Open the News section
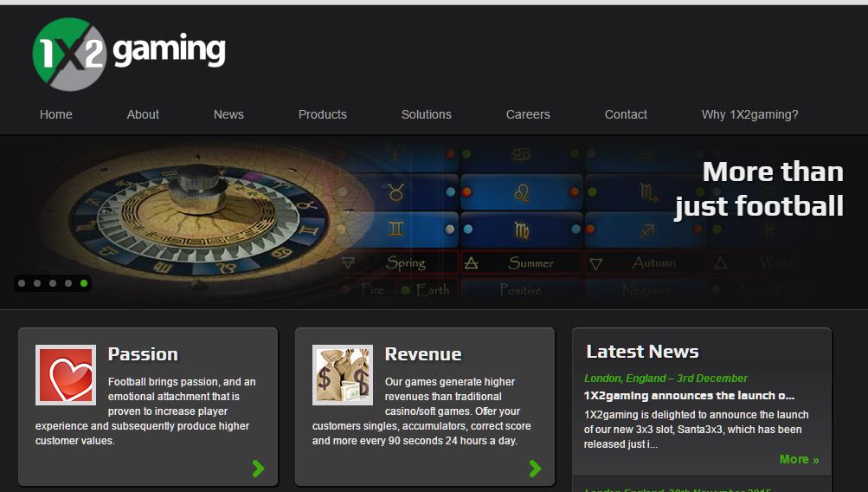The height and width of the screenshot is (492, 868). click(x=228, y=114)
